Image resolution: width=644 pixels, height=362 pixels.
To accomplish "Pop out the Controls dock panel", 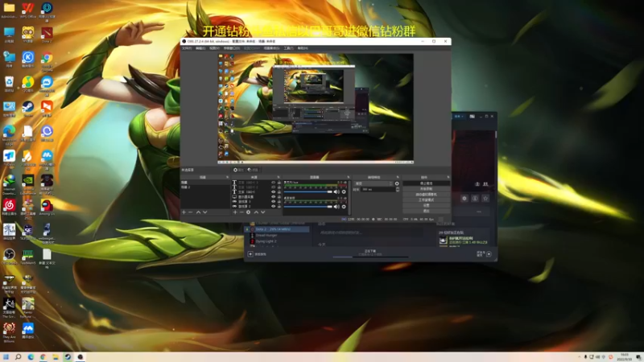I will [x=448, y=177].
